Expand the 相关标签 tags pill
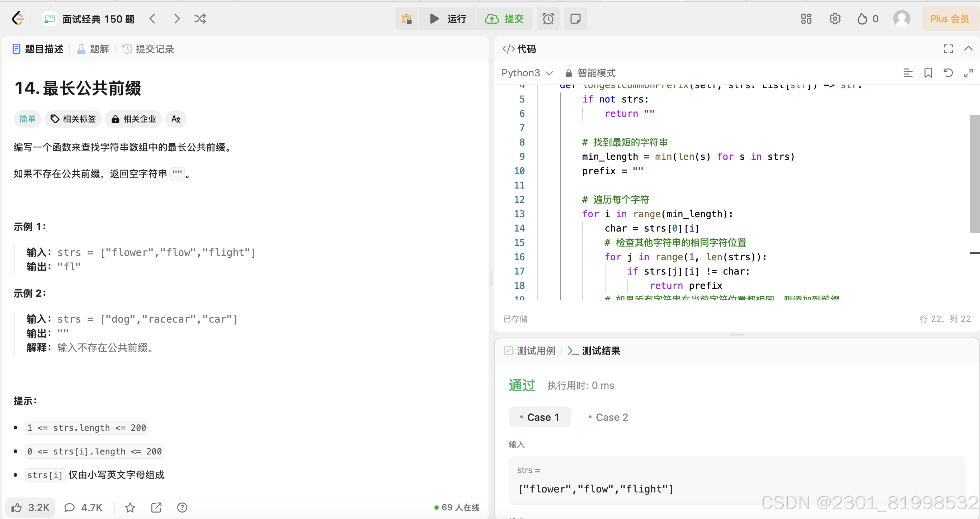Viewport: 980px width, 519px height. click(x=73, y=119)
